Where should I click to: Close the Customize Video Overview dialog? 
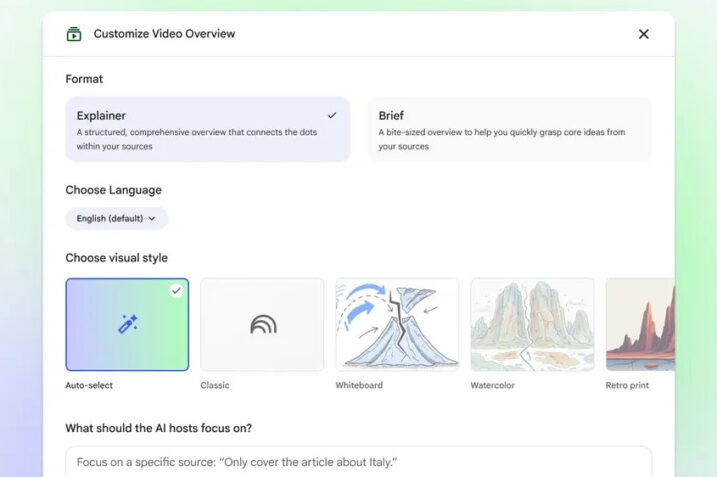[x=643, y=34]
